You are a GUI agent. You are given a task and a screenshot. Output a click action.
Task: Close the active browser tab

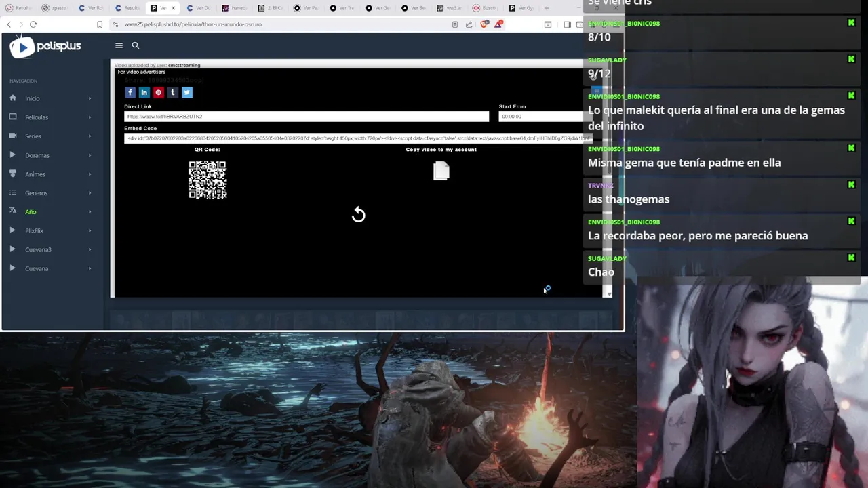(173, 8)
